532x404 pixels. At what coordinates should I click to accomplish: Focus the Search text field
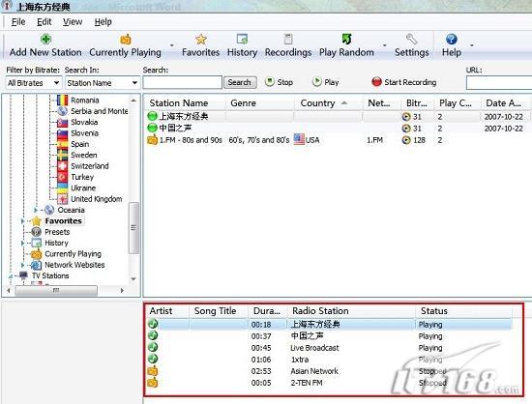click(183, 82)
